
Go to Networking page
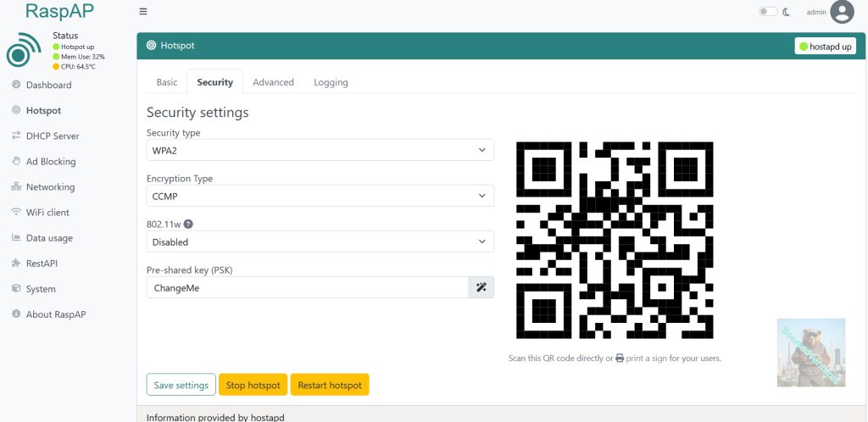click(50, 187)
